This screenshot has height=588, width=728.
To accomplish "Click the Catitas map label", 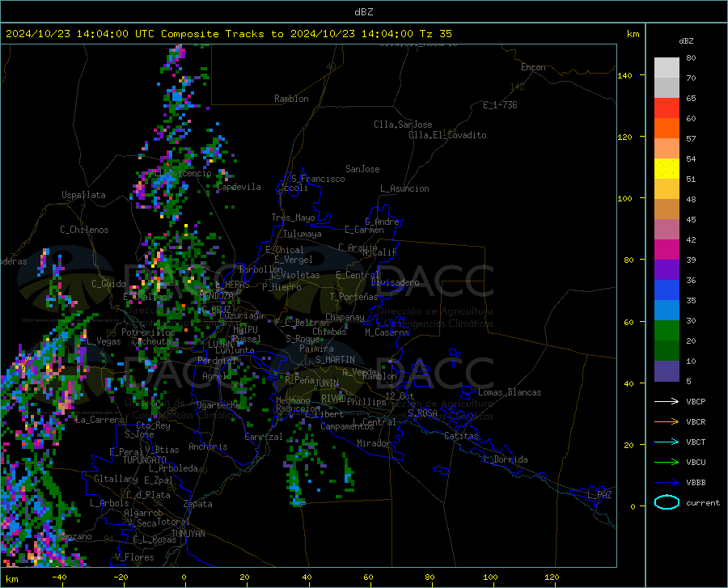I will coord(461,436).
